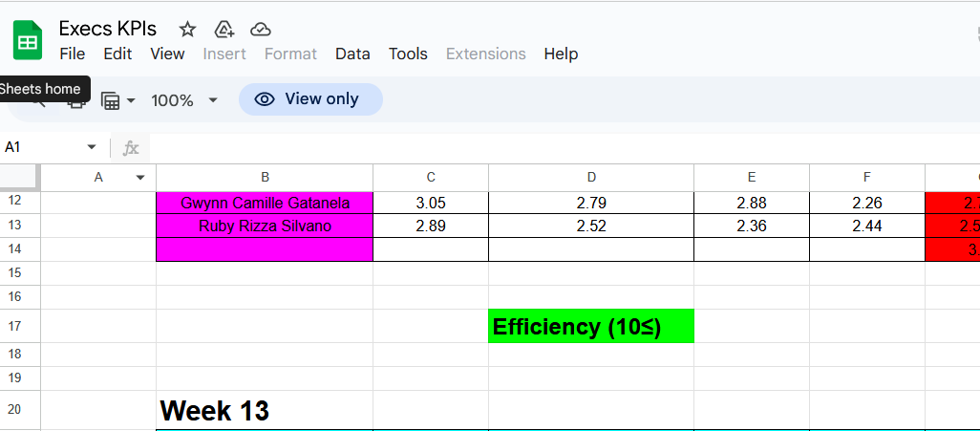This screenshot has height=431, width=980.
Task: Star the Execs KPIs document
Action: tap(188, 29)
